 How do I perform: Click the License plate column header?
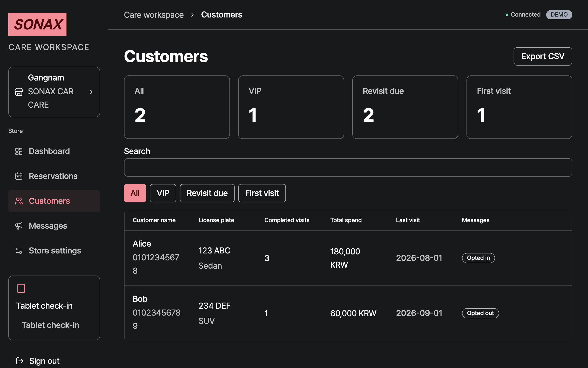coord(216,220)
